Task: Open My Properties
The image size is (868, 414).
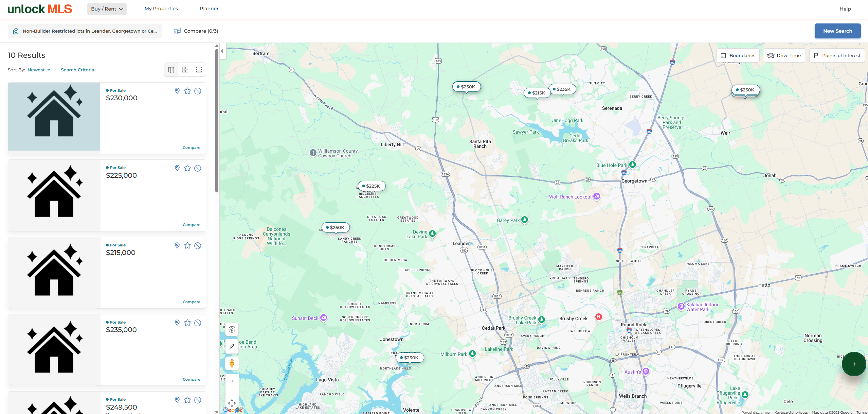Action: [161, 8]
